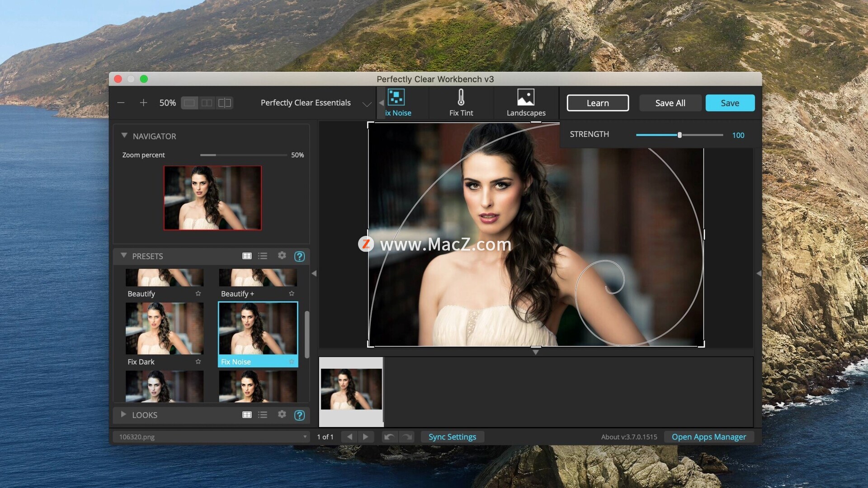Click the zoom in plus icon
The image size is (868, 488).
pyautogui.click(x=143, y=103)
